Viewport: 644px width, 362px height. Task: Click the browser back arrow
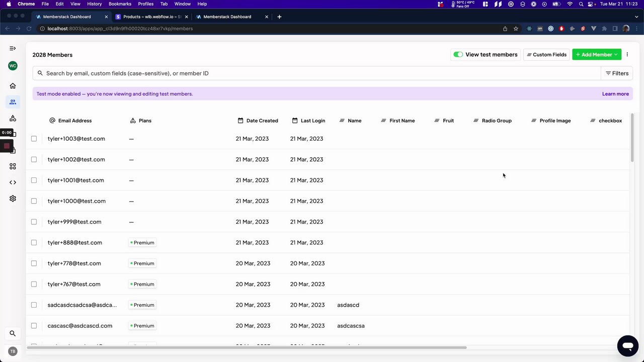[x=8, y=29]
